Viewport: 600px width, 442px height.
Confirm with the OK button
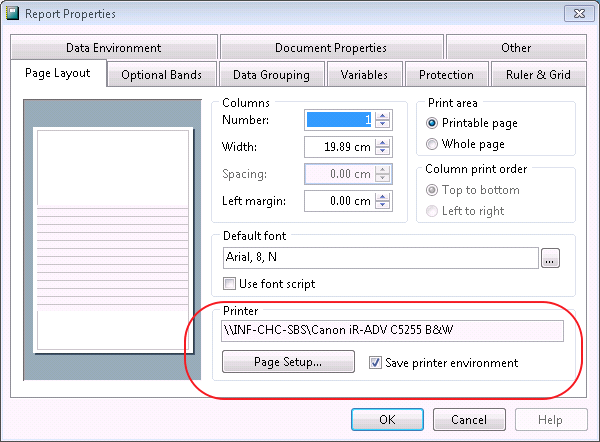point(387,420)
